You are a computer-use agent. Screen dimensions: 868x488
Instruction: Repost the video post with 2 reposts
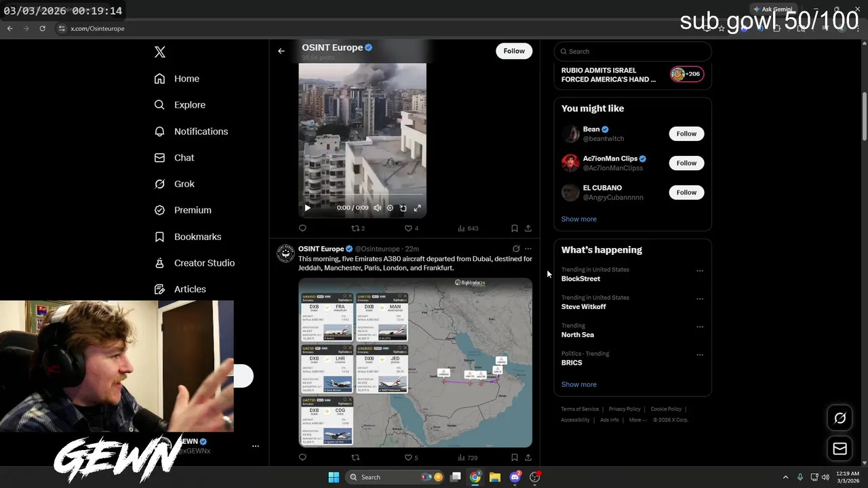357,228
